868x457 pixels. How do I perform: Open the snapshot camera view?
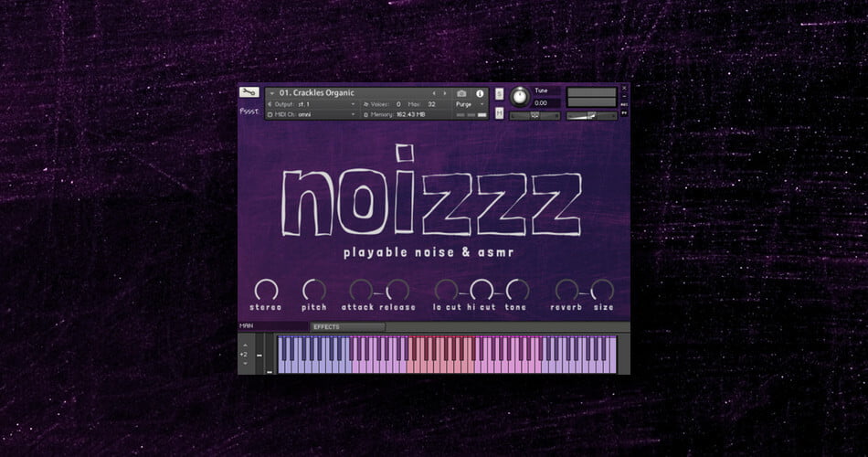[x=461, y=93]
